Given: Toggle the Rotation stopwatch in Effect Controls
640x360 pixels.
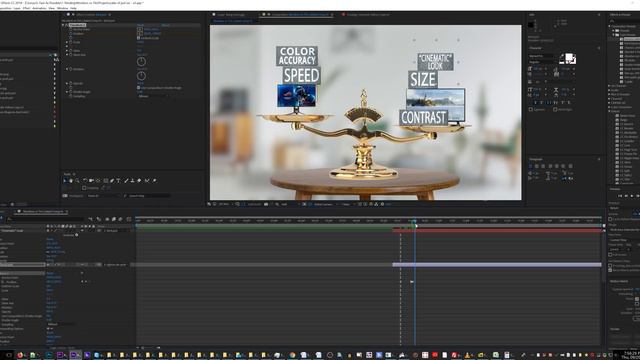Looking at the screenshot, I should point(71,69).
